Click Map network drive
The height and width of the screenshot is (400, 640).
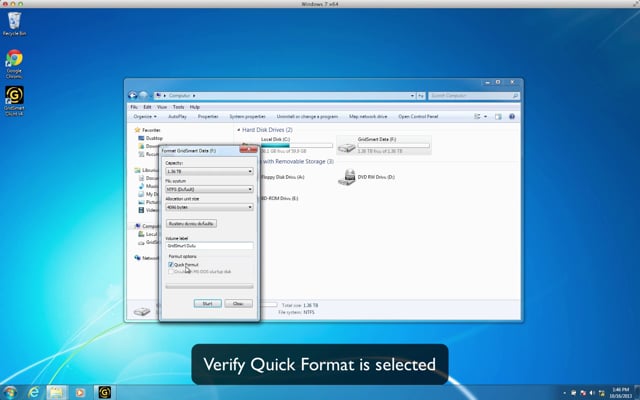click(368, 116)
